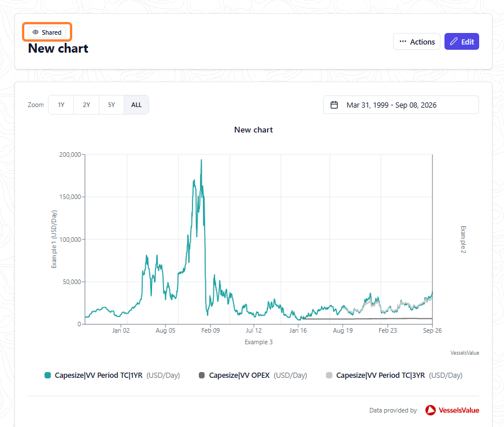
Task: Click the red VesselsValue wordmark
Action: [459, 410]
